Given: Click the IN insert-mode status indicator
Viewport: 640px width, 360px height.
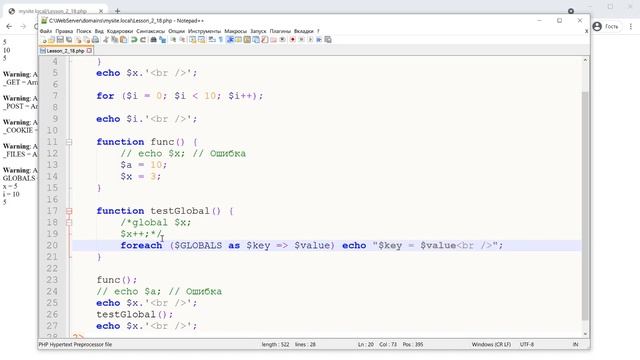Looking at the screenshot, I should click(576, 344).
